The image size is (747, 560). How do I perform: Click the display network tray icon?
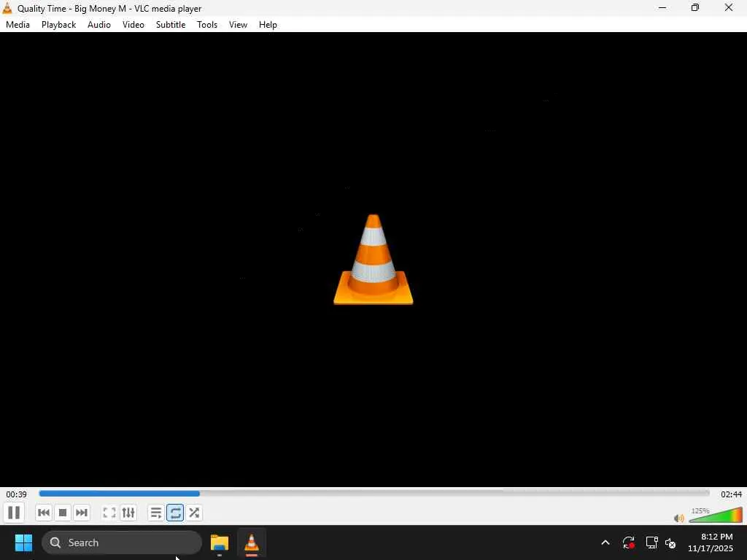pos(651,542)
